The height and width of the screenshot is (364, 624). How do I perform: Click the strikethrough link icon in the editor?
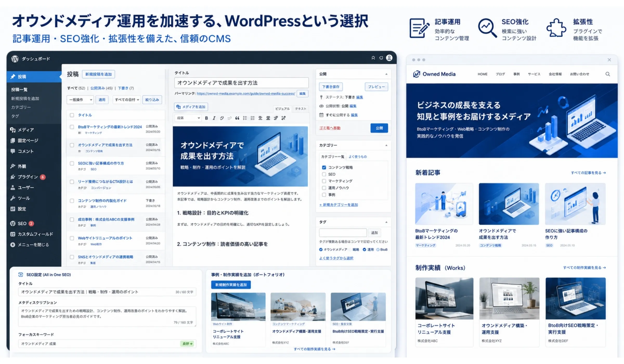click(x=283, y=118)
